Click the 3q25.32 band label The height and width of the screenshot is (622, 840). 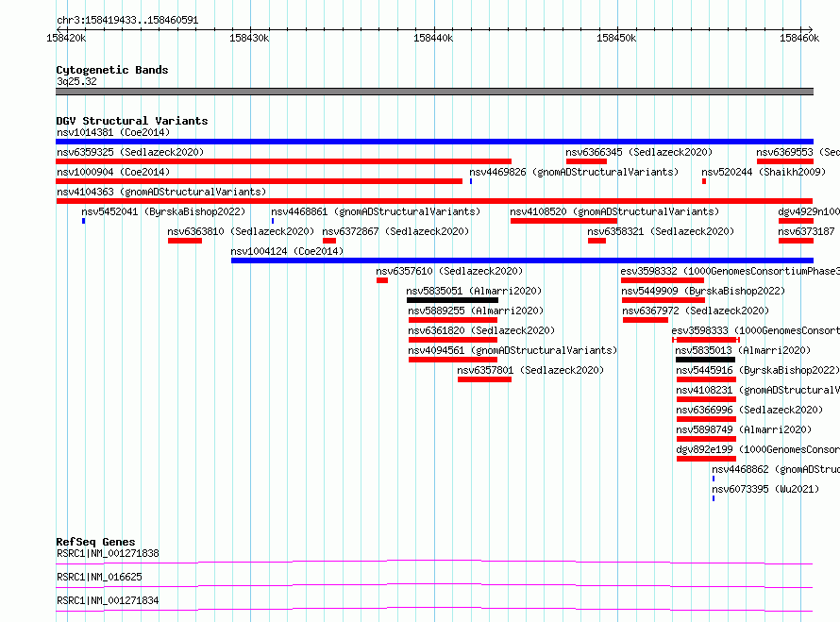point(76,81)
